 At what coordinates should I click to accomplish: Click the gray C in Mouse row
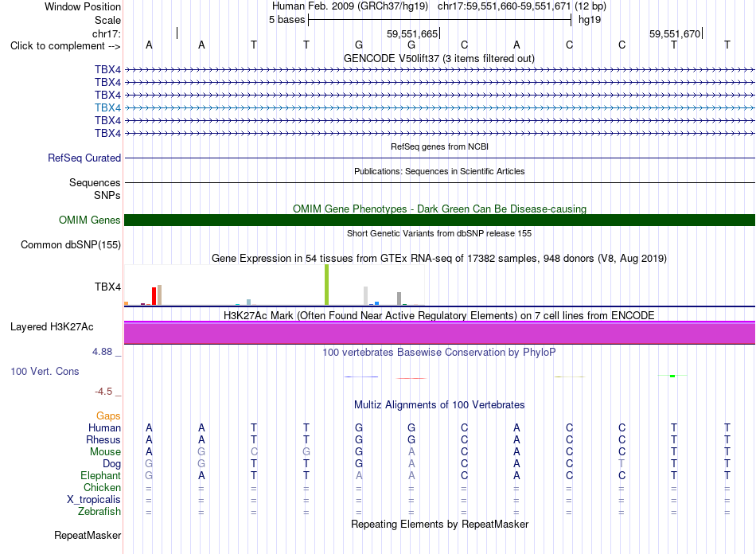[254, 452]
